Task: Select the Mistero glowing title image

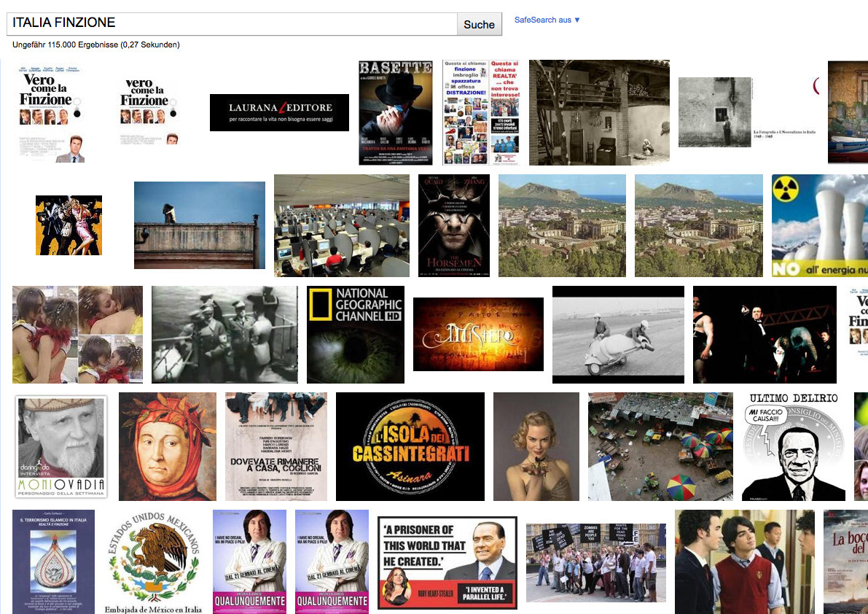Action: pyautogui.click(x=478, y=335)
